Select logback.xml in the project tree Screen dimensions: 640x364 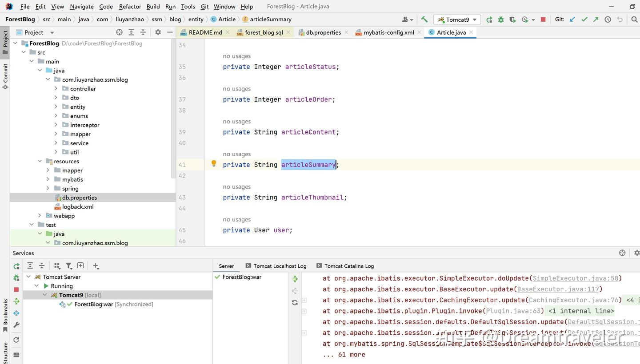pyautogui.click(x=78, y=207)
